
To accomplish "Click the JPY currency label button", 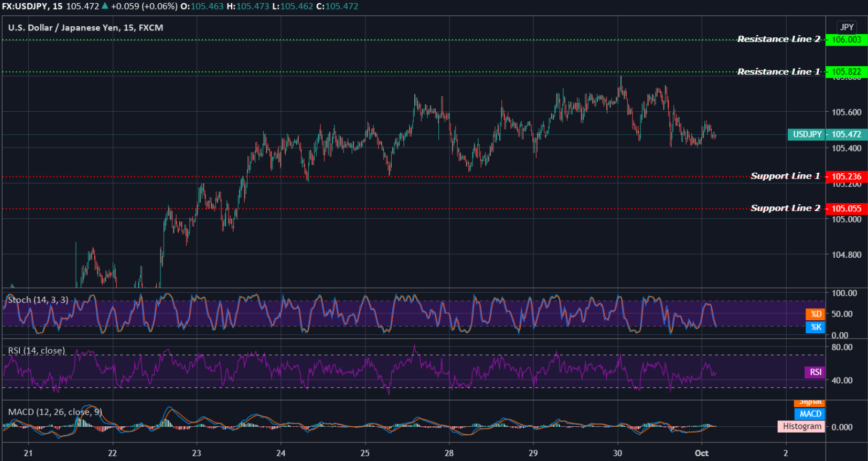I will click(847, 27).
